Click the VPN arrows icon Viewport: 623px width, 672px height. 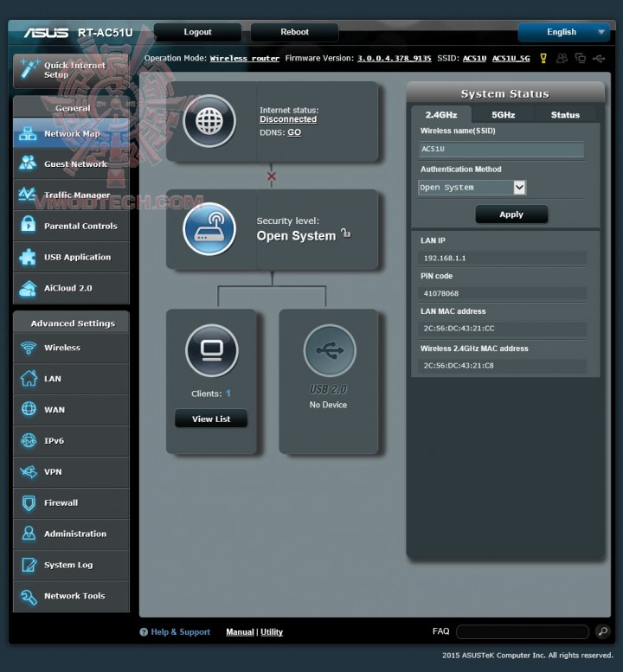[29, 471]
